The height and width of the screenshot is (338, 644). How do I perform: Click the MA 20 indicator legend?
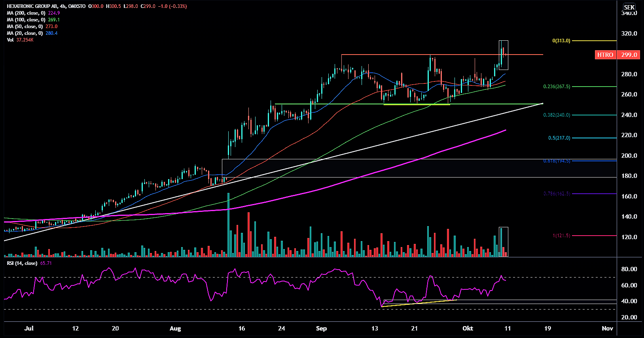tap(25, 33)
